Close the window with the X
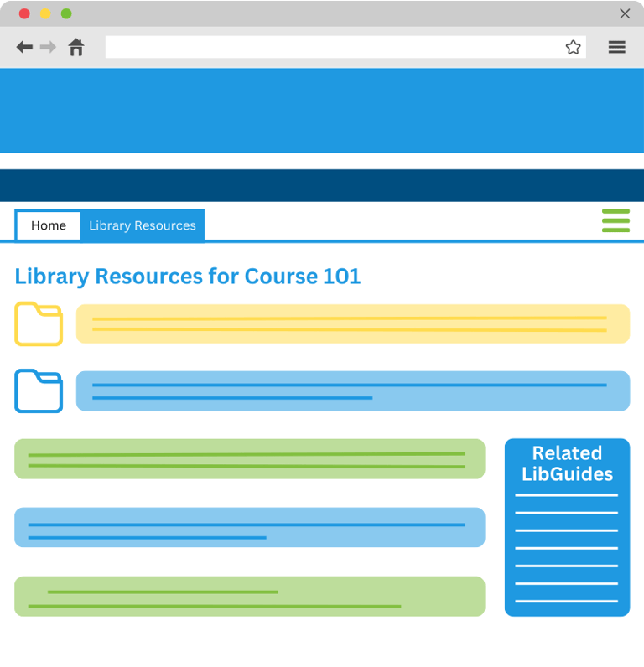This screenshot has width=644, height=667. [625, 13]
